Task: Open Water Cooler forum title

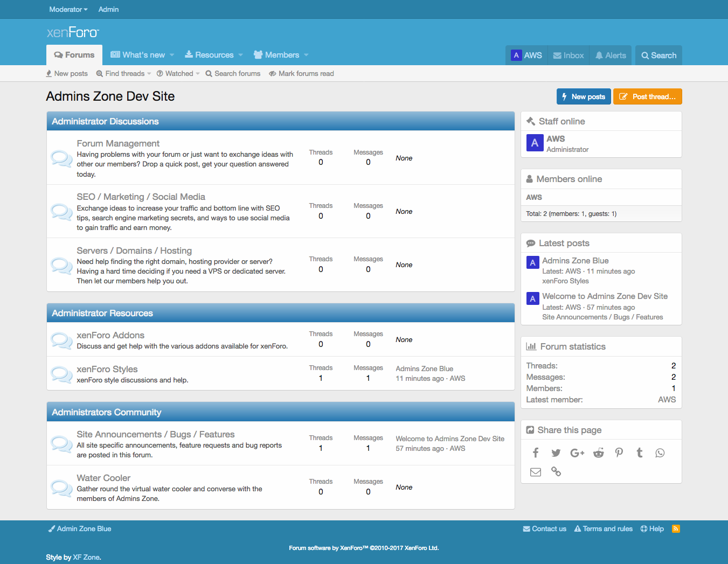Action: click(x=103, y=478)
